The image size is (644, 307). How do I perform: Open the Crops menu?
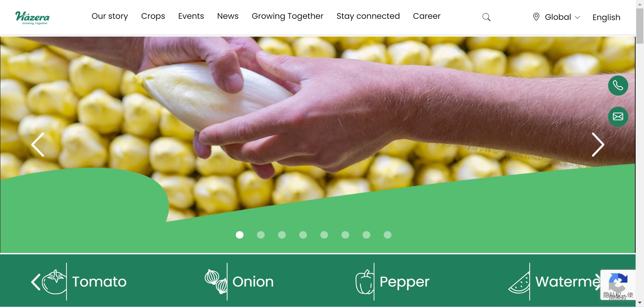153,16
